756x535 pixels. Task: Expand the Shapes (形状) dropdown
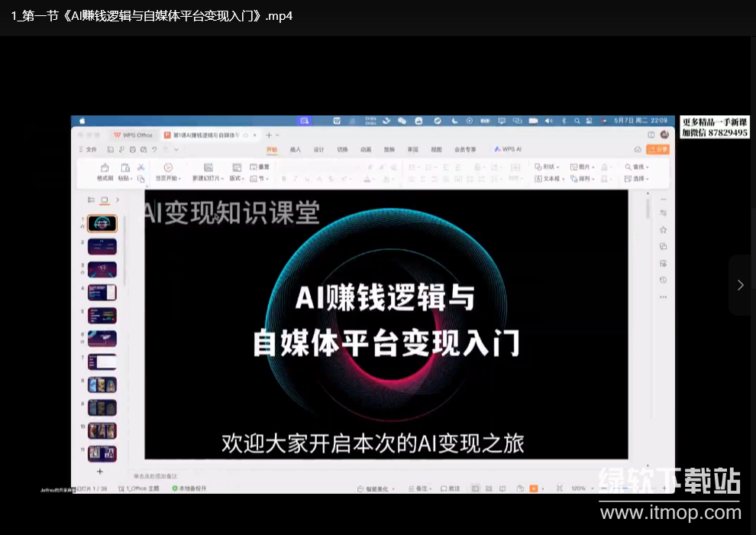(547, 167)
